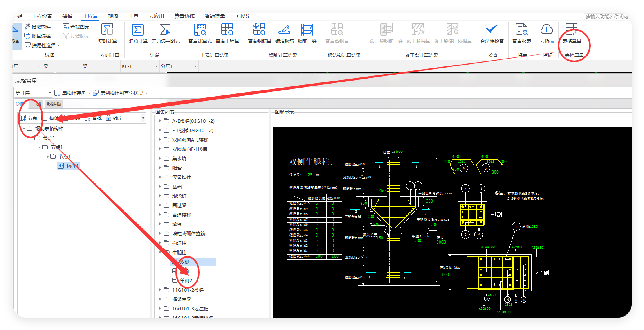Open 查看报表 to view reports
Screen dimensions: 644x330
point(521,34)
